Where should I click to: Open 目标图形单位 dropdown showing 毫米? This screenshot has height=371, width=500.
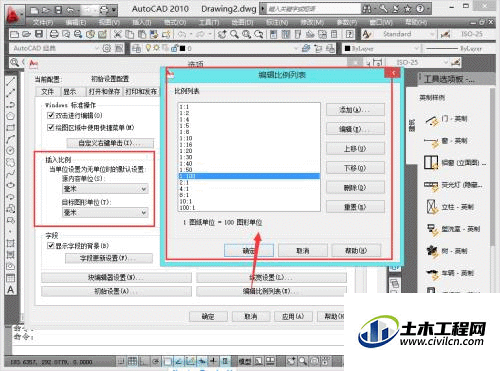[x=105, y=213]
